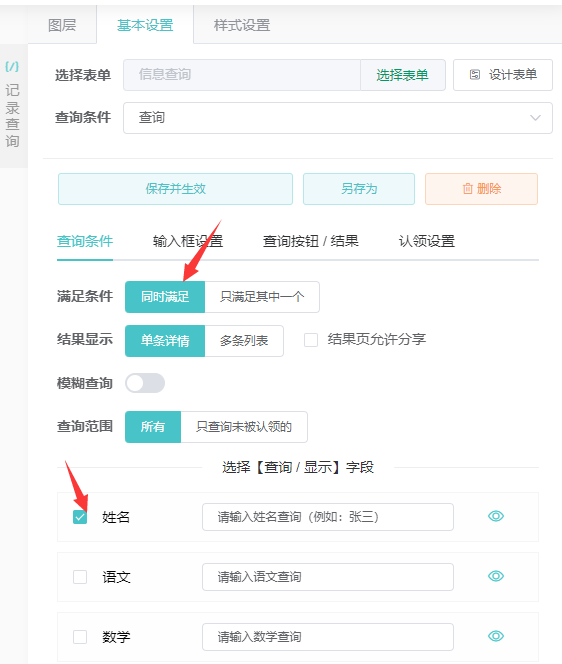Click the 保存并生效 button
The image size is (562, 664).
pyautogui.click(x=175, y=189)
